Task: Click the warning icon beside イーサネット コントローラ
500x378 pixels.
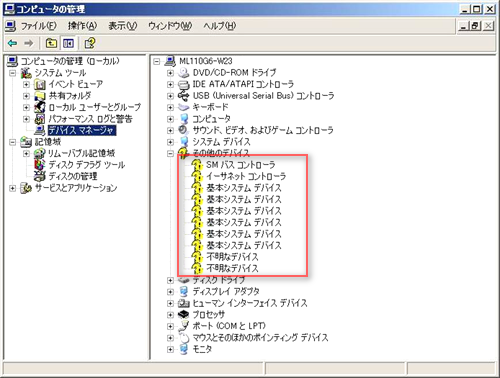Action: pyautogui.click(x=197, y=176)
